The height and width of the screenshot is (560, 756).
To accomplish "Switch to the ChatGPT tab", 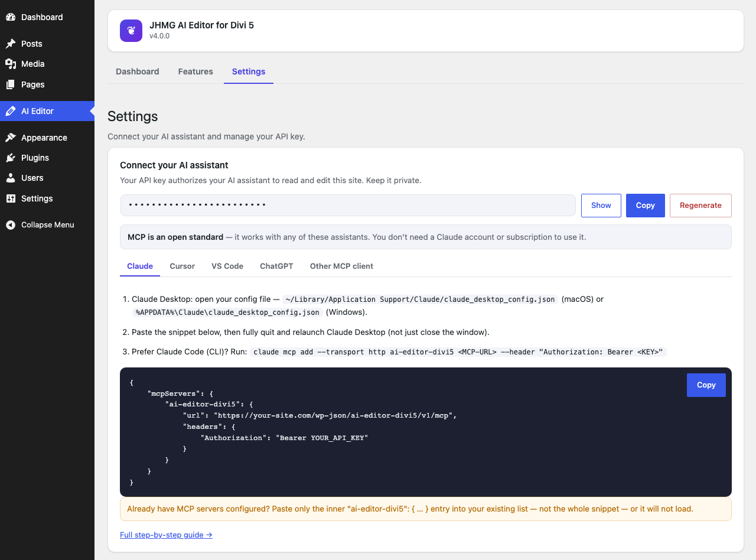I will coord(276,266).
